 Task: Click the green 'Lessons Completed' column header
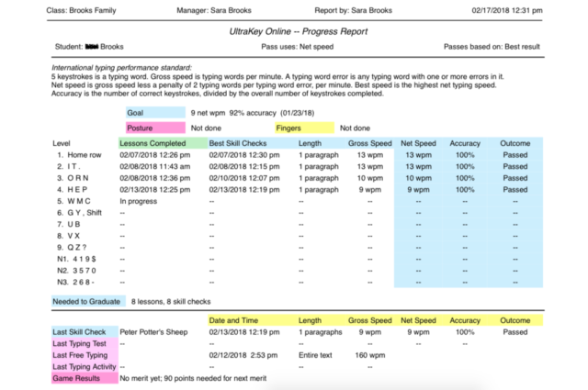coord(163,143)
